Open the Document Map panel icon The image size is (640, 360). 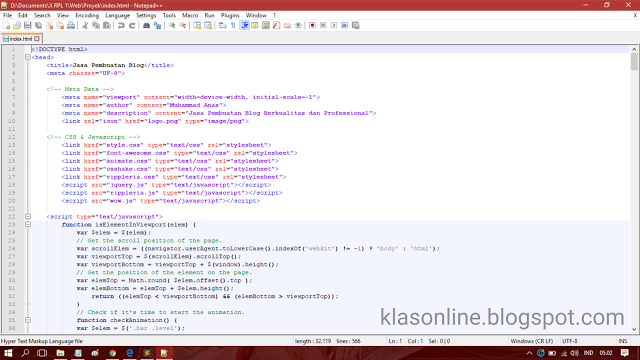click(266, 25)
